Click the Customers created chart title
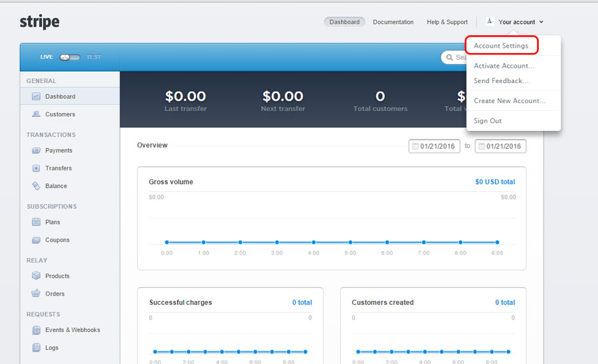Image resolution: width=598 pixels, height=364 pixels. 383,302
